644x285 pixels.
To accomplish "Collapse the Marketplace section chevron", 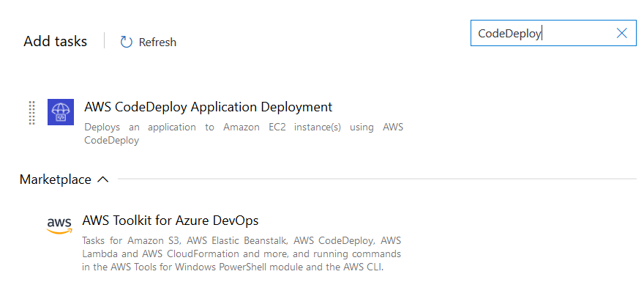I will pyautogui.click(x=102, y=179).
